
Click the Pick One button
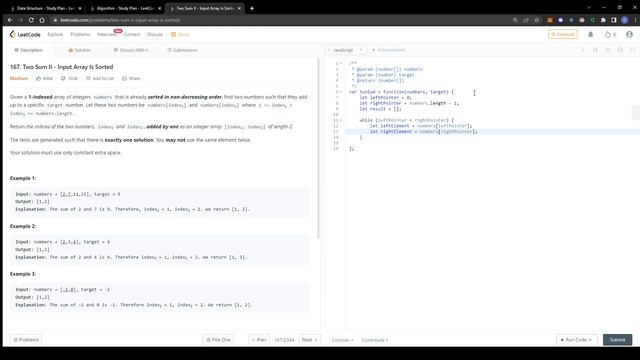[218, 340]
